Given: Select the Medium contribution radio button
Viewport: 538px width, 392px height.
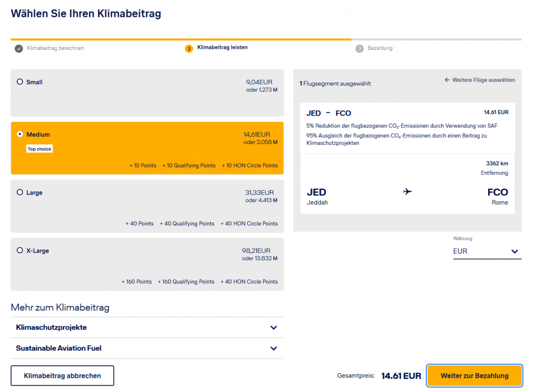Looking at the screenshot, I should (20, 135).
